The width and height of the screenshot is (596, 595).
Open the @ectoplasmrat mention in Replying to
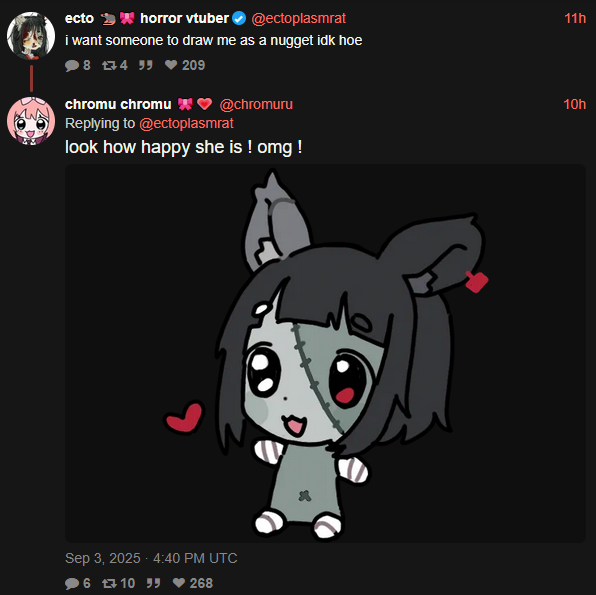coord(186,123)
